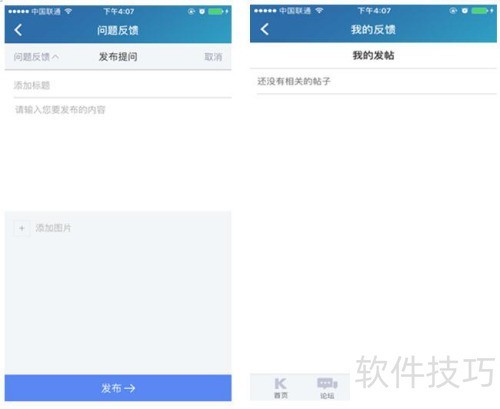Screen dimensions: 500x409
Task: Select the 我的发帖 tab header
Action: [x=373, y=55]
